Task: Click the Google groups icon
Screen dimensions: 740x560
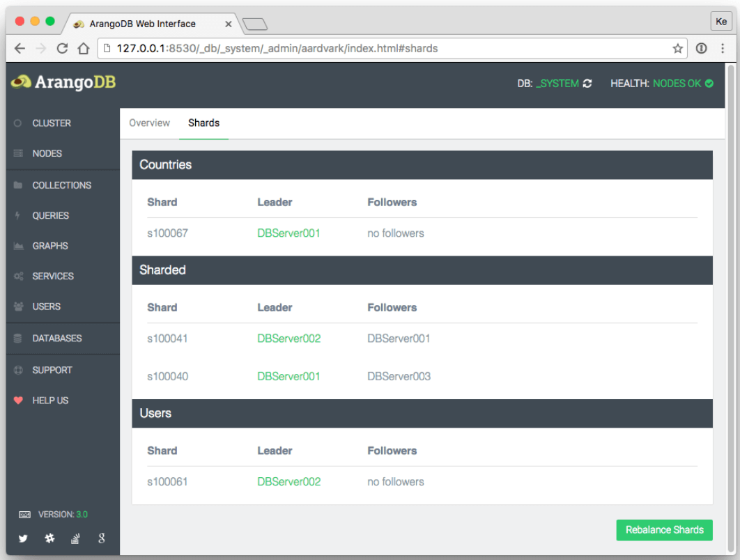Action: click(100, 538)
